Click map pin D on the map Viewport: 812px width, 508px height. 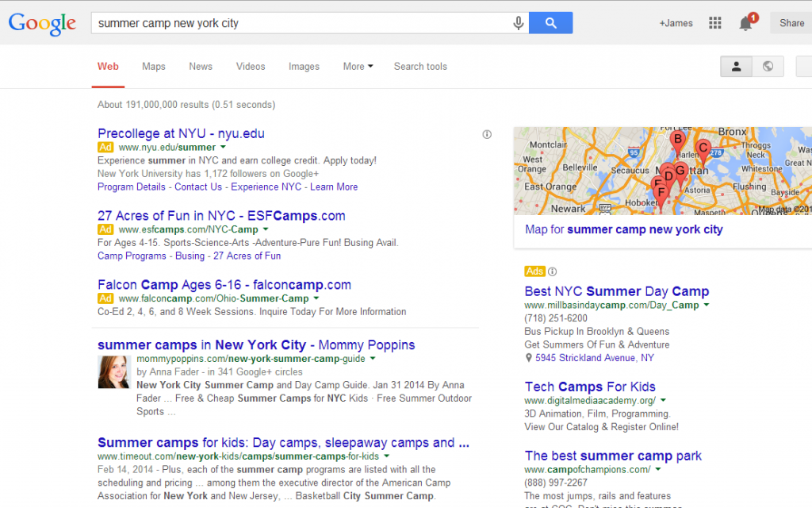pos(668,177)
